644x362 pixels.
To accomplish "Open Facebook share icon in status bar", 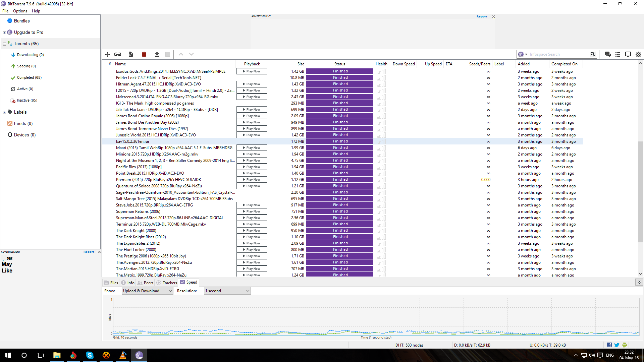I will 609,345.
